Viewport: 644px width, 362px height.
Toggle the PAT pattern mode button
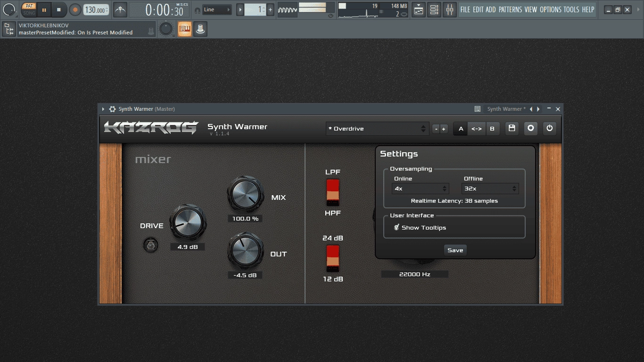(29, 6)
